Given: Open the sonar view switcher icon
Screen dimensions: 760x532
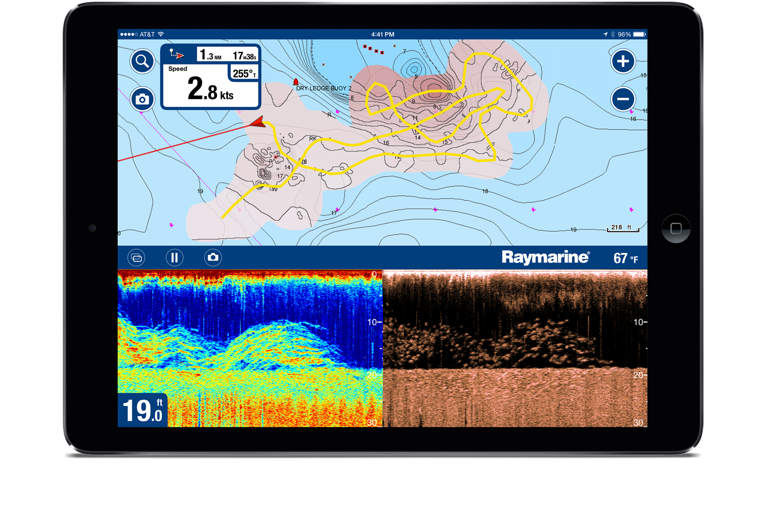Looking at the screenshot, I should [x=136, y=257].
